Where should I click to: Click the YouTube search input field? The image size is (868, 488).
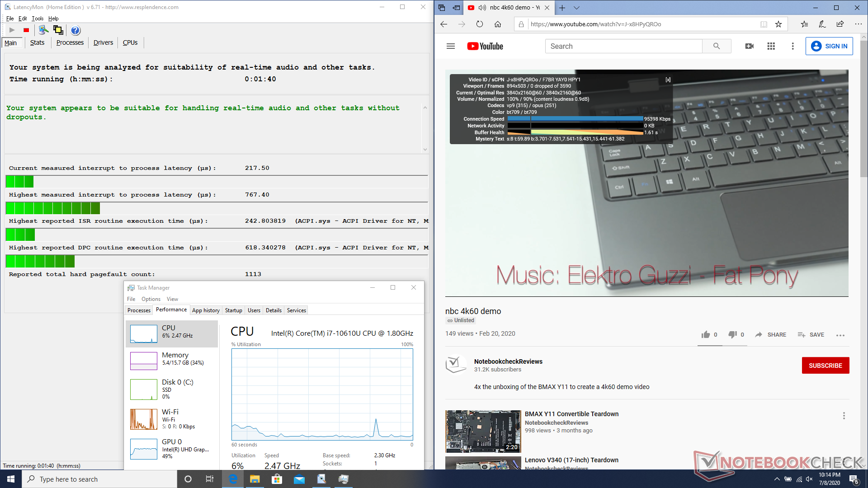624,46
